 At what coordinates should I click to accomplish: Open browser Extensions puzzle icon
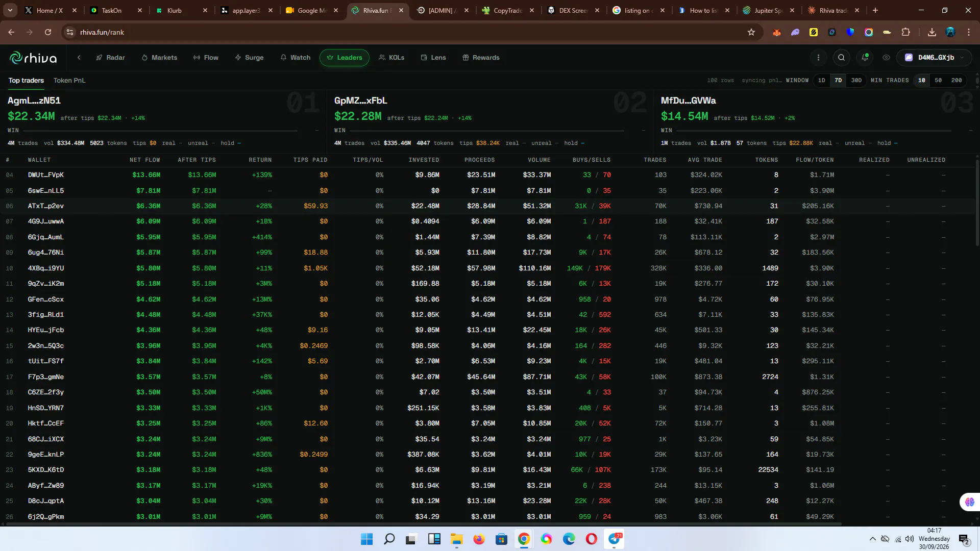[905, 32]
